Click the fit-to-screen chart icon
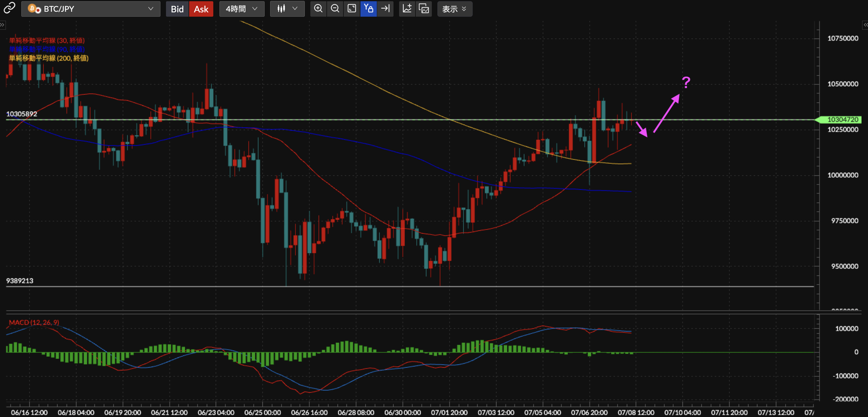 pyautogui.click(x=352, y=9)
